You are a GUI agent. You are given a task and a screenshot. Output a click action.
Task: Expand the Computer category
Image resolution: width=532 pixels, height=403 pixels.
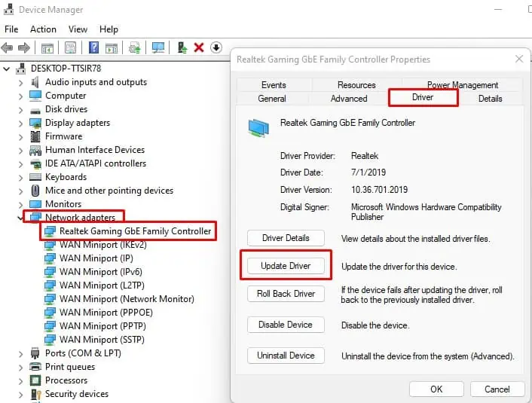point(20,96)
